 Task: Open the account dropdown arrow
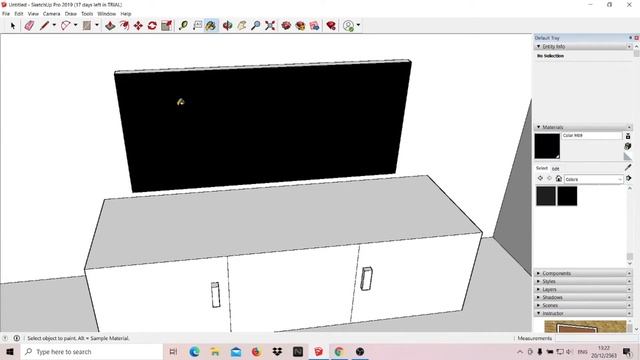coord(358,25)
